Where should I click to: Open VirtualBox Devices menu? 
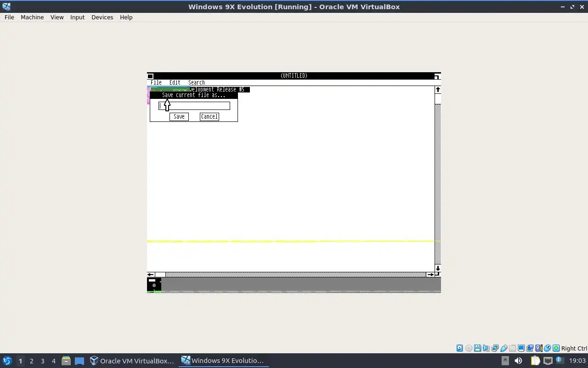click(102, 17)
